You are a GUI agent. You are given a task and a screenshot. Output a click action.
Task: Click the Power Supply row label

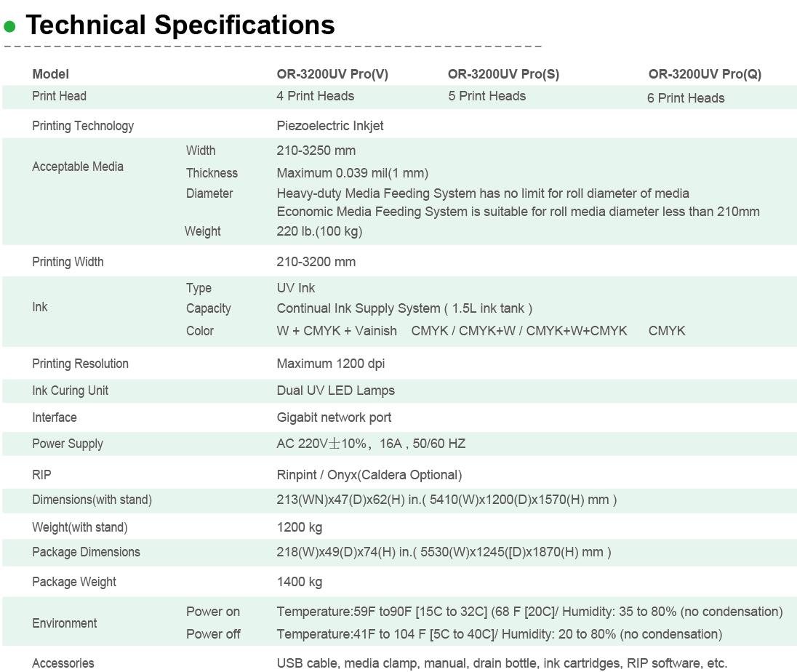tap(68, 444)
